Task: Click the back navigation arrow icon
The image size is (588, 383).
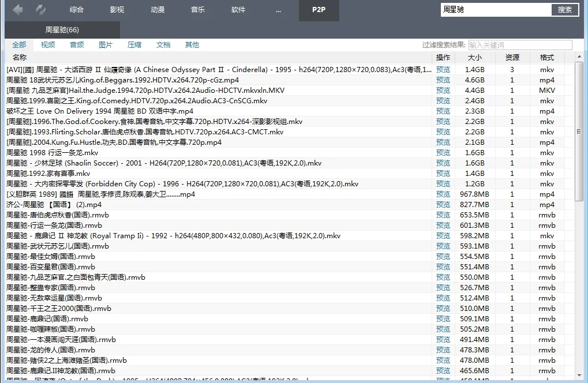Action: pos(17,9)
